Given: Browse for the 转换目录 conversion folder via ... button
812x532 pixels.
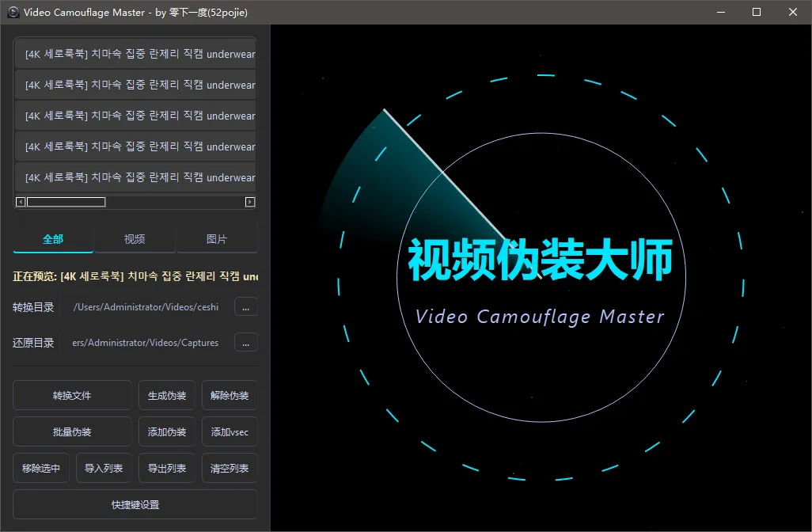Looking at the screenshot, I should [245, 306].
